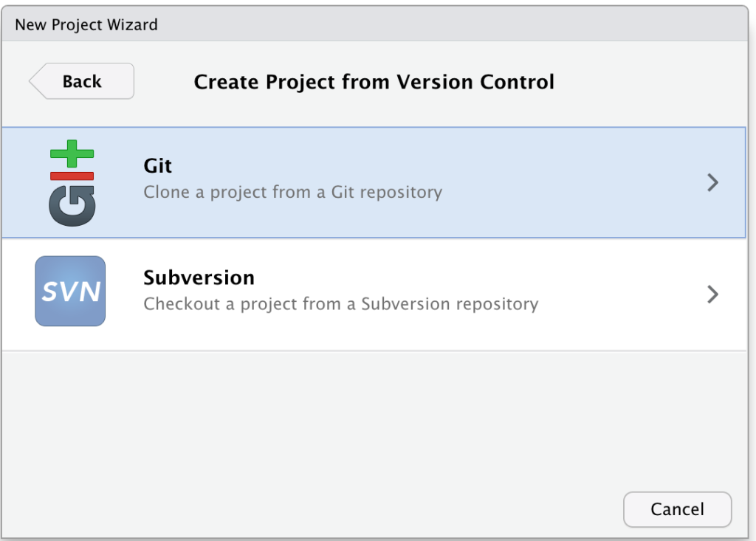Select the Git heading text
756x541 pixels.
click(x=158, y=166)
